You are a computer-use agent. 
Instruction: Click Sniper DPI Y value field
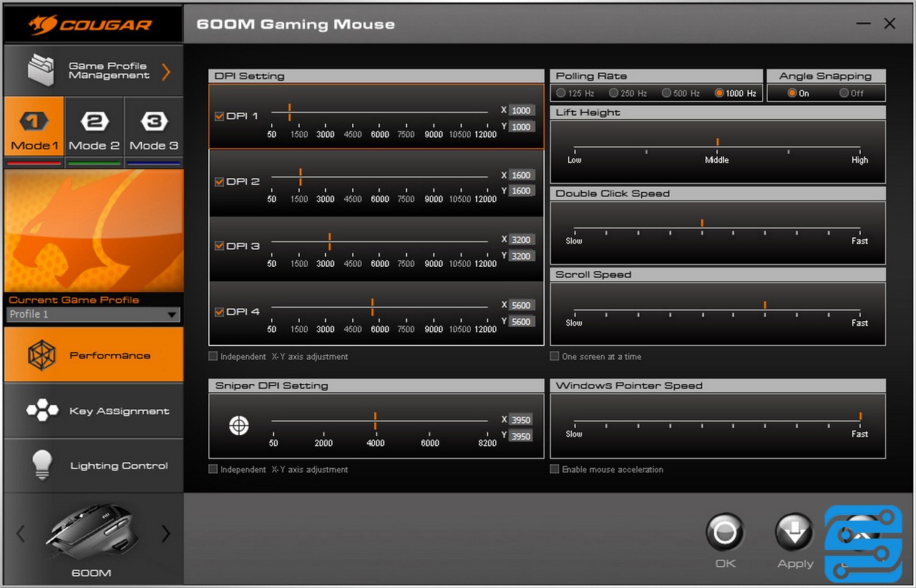pos(522,436)
